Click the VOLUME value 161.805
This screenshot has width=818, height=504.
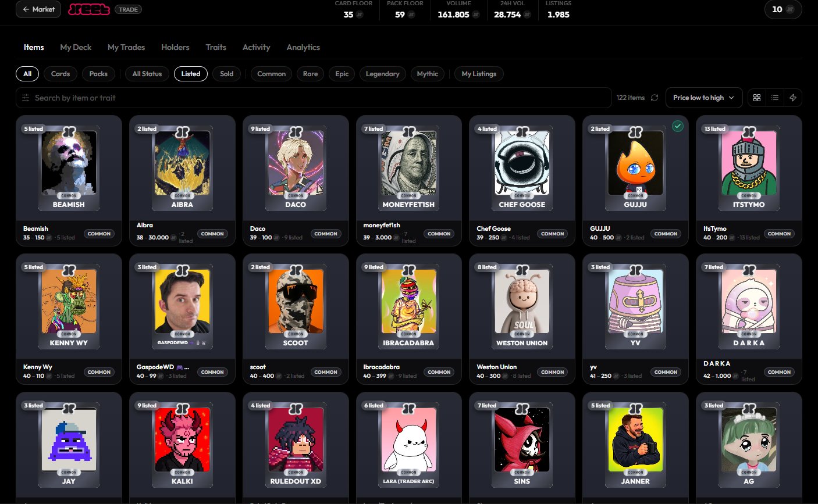tap(454, 15)
